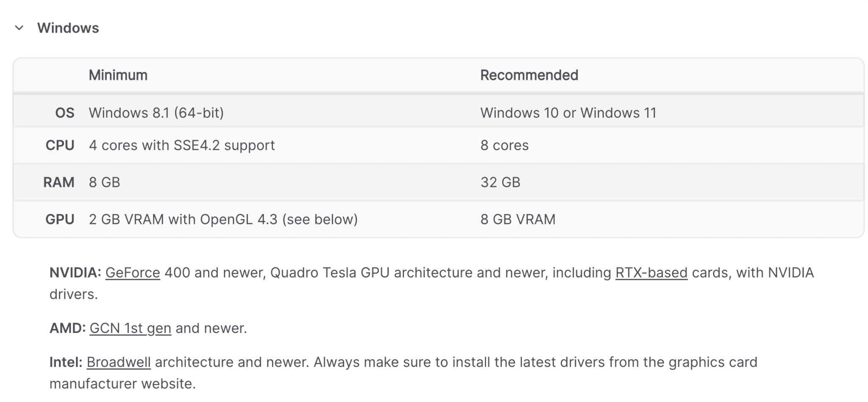868x402 pixels.
Task: Click the 32 GB RAM cell
Action: pyautogui.click(x=500, y=182)
